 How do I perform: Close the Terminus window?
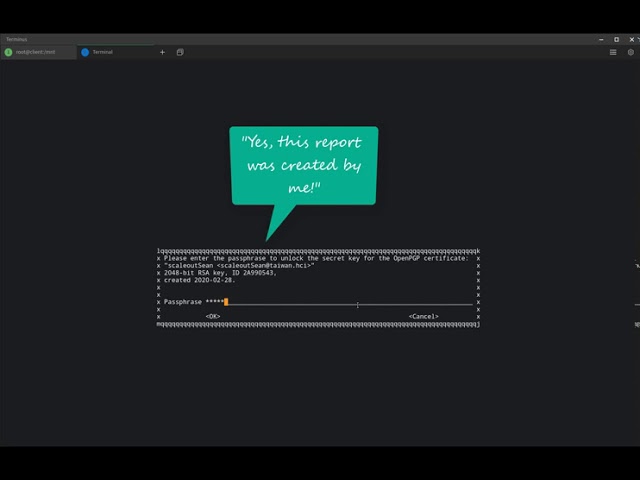[x=632, y=40]
